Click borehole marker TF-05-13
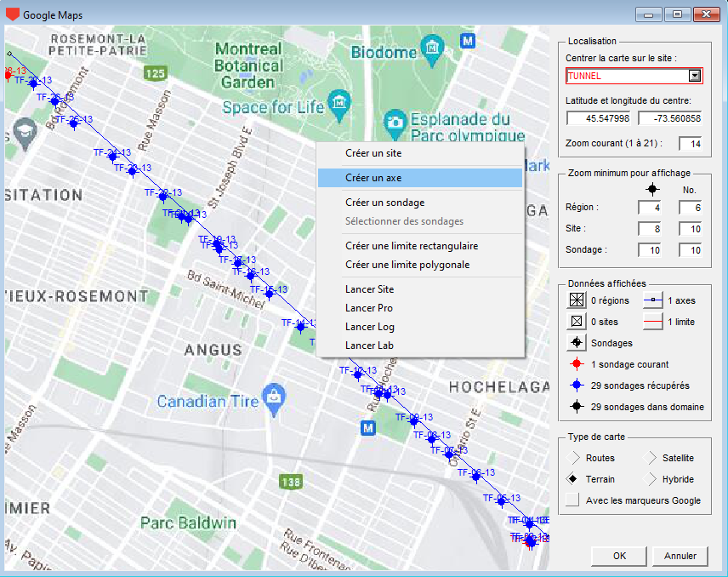 (x=501, y=502)
